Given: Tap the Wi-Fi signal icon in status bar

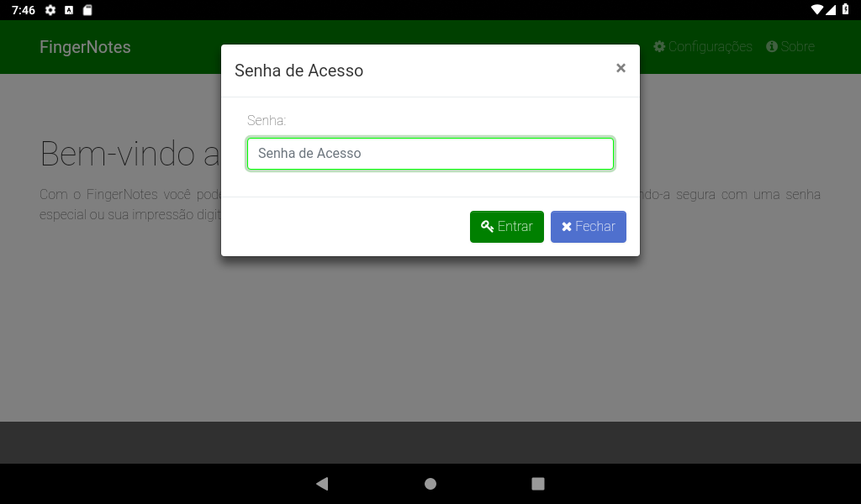Looking at the screenshot, I should coord(816,9).
